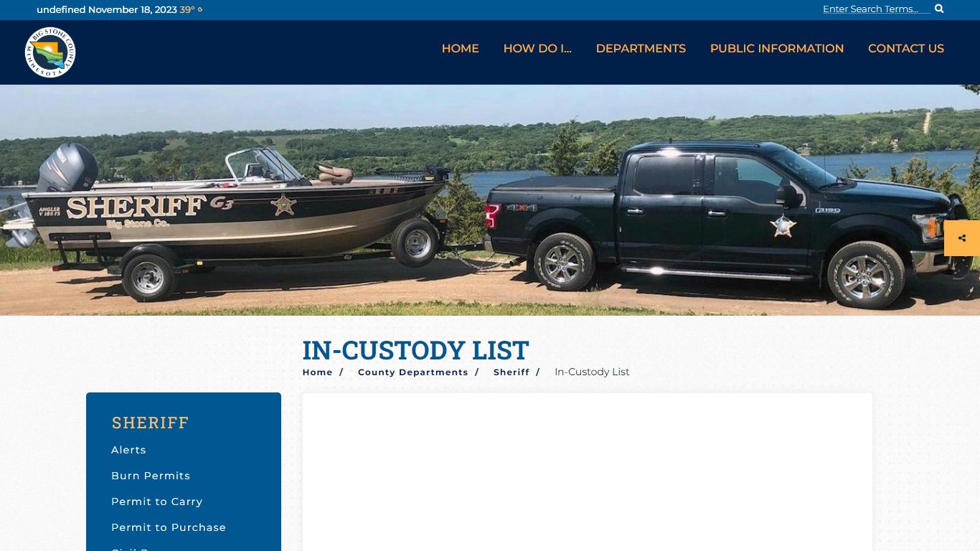
Task: Open Permit to Purchase sidebar link
Action: (x=169, y=527)
